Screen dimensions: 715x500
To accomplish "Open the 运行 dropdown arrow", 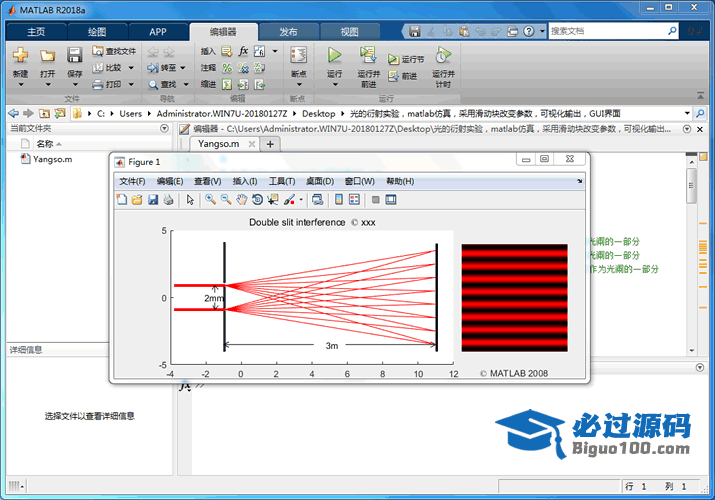I will (335, 85).
